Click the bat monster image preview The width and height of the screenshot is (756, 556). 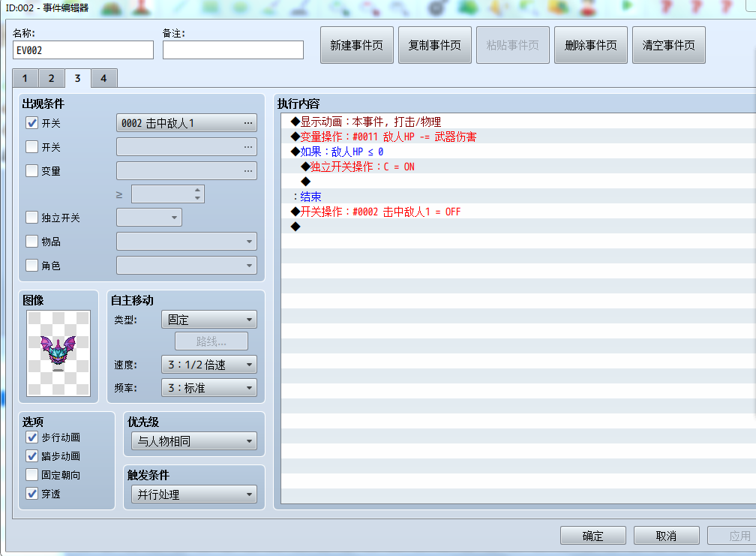tap(58, 353)
